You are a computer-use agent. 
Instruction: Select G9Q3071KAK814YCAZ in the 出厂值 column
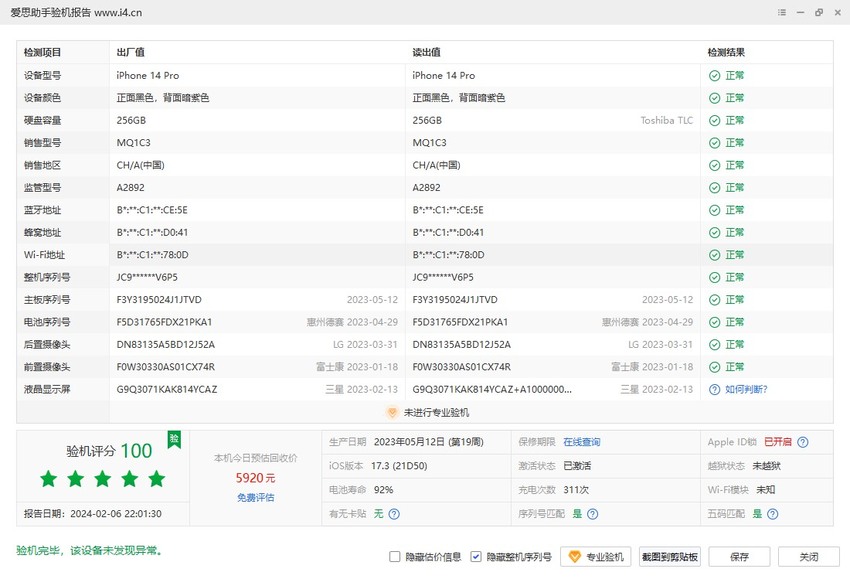167,389
